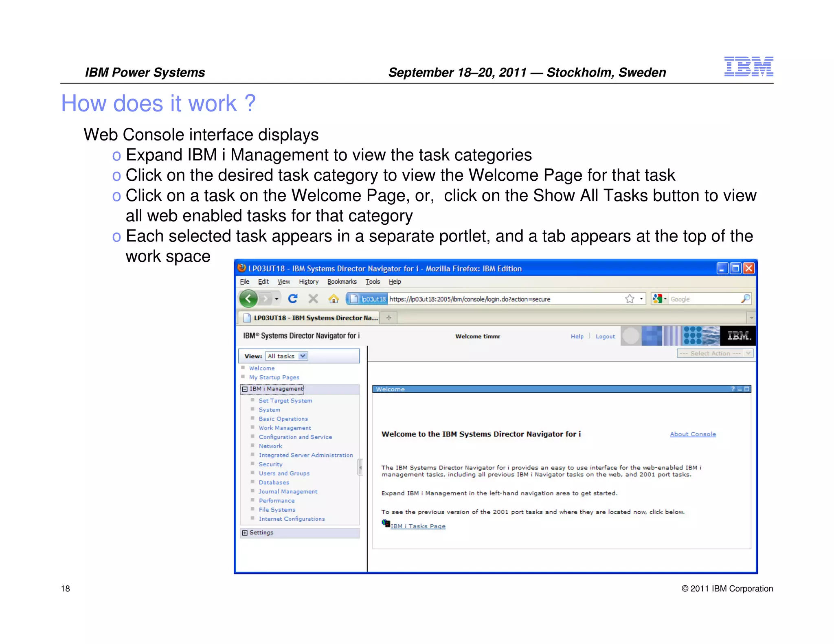Open Configuration and Service category
This screenshot has height=644, width=834.
295,437
